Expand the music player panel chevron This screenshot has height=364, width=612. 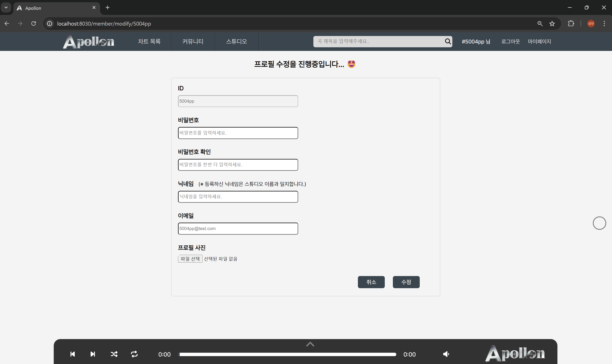(310, 344)
